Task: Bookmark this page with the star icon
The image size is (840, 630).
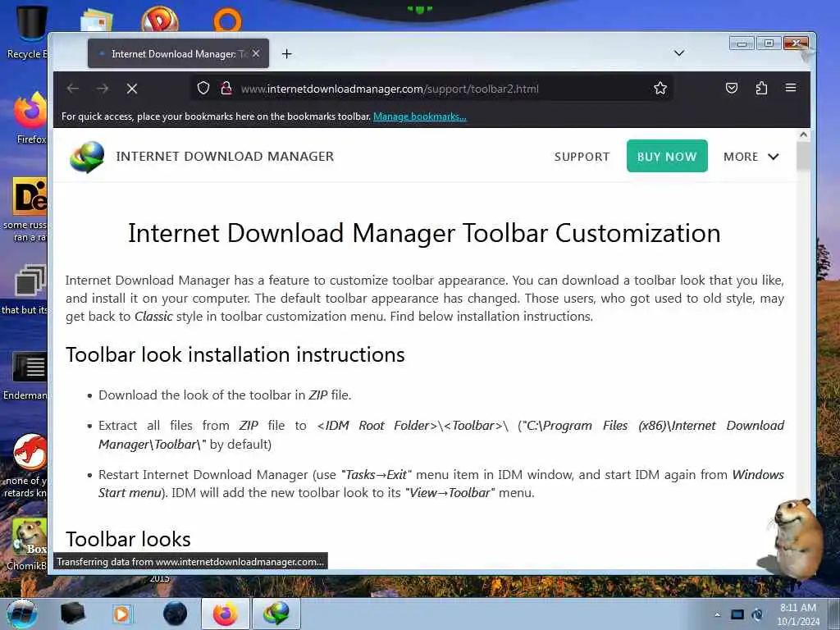Action: click(x=660, y=88)
